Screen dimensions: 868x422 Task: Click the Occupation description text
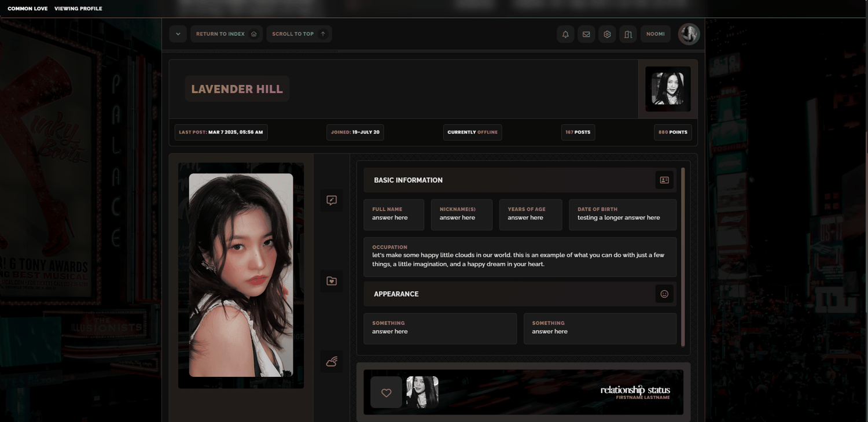point(518,260)
